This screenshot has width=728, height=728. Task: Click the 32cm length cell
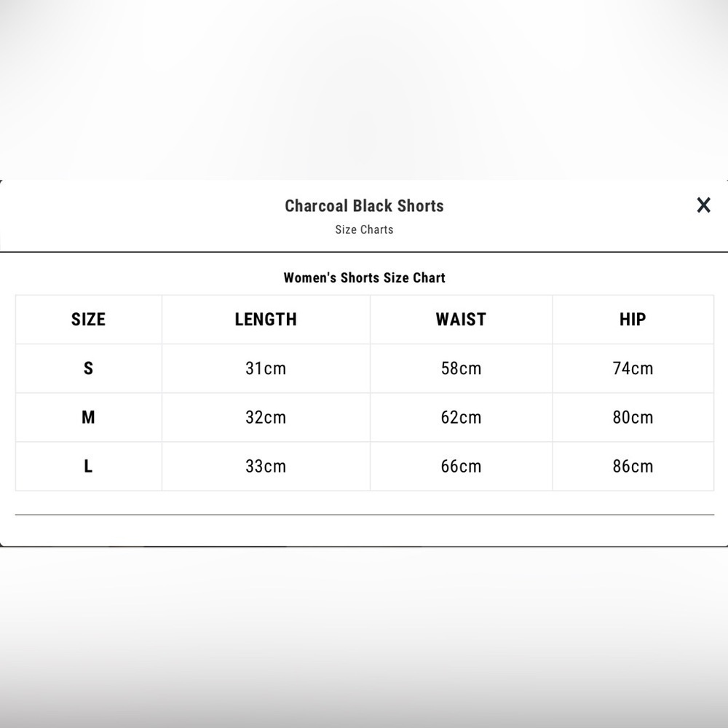[x=266, y=417]
